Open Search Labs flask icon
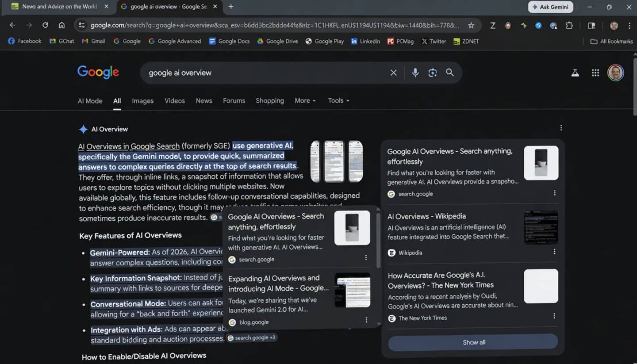This screenshot has width=637, height=364. pos(575,73)
